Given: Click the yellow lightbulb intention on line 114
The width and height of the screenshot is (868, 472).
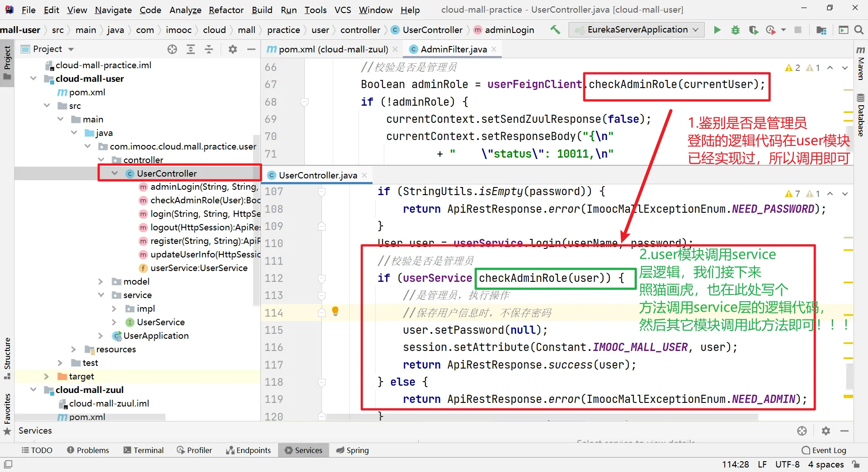Looking at the screenshot, I should point(335,311).
